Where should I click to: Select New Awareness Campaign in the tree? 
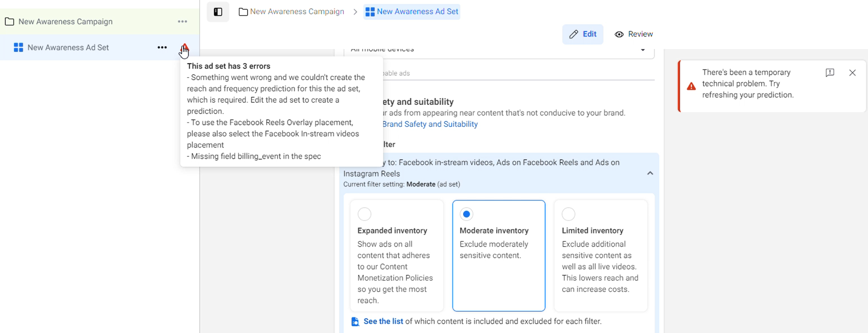(x=66, y=22)
